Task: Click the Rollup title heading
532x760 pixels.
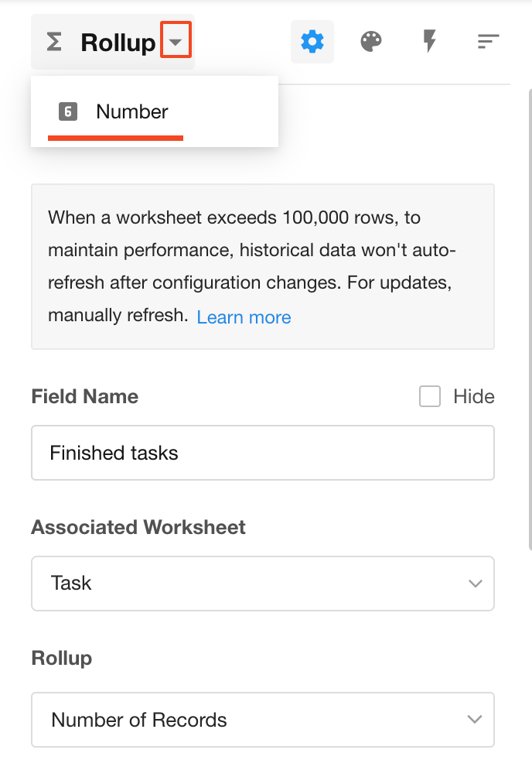Action: pos(118,43)
